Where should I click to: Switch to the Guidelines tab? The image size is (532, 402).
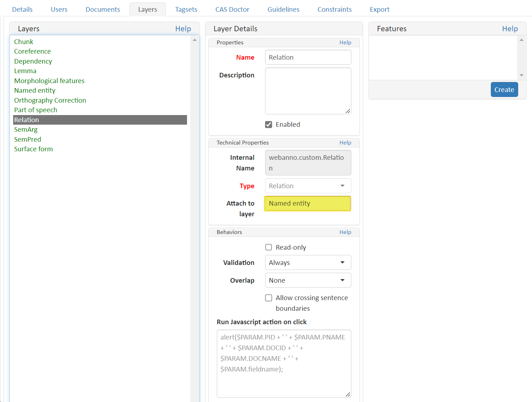tap(283, 9)
